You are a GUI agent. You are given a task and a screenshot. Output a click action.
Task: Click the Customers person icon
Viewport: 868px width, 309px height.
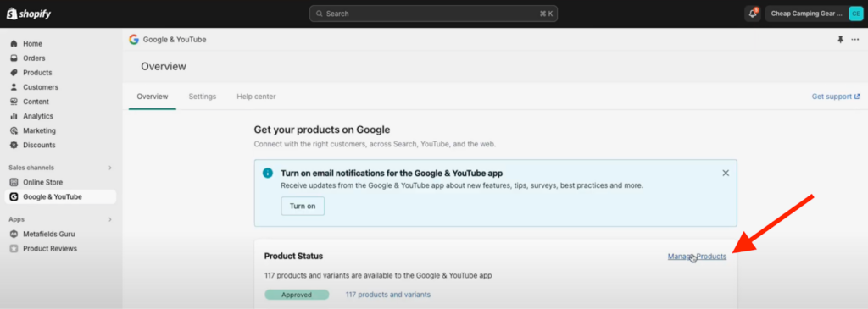(14, 87)
